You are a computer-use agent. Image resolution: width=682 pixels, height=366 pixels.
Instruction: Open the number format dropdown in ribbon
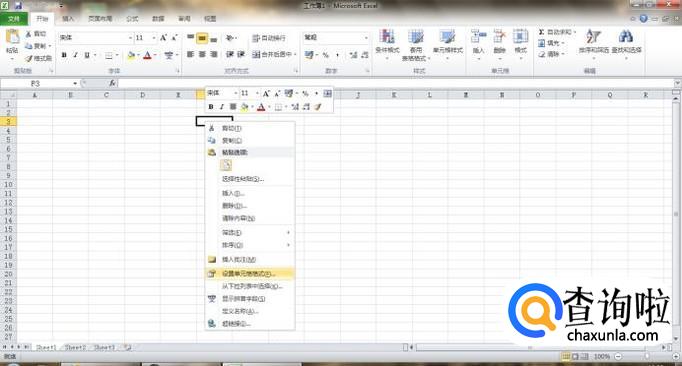[x=366, y=38]
